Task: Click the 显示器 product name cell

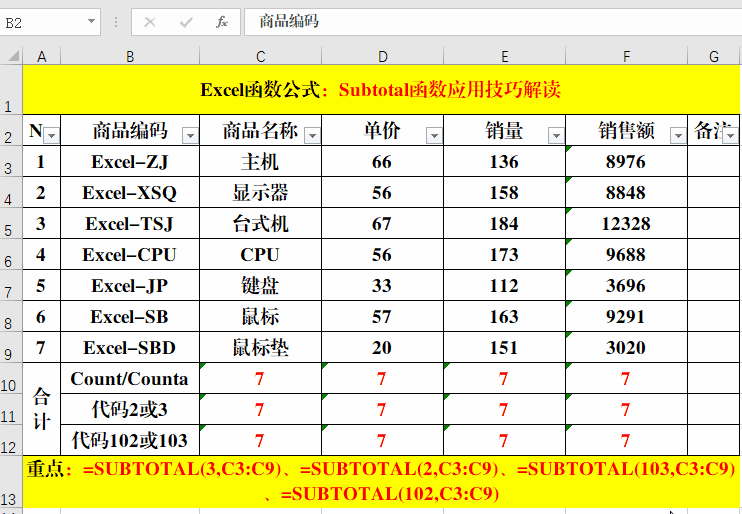Action: [x=260, y=192]
